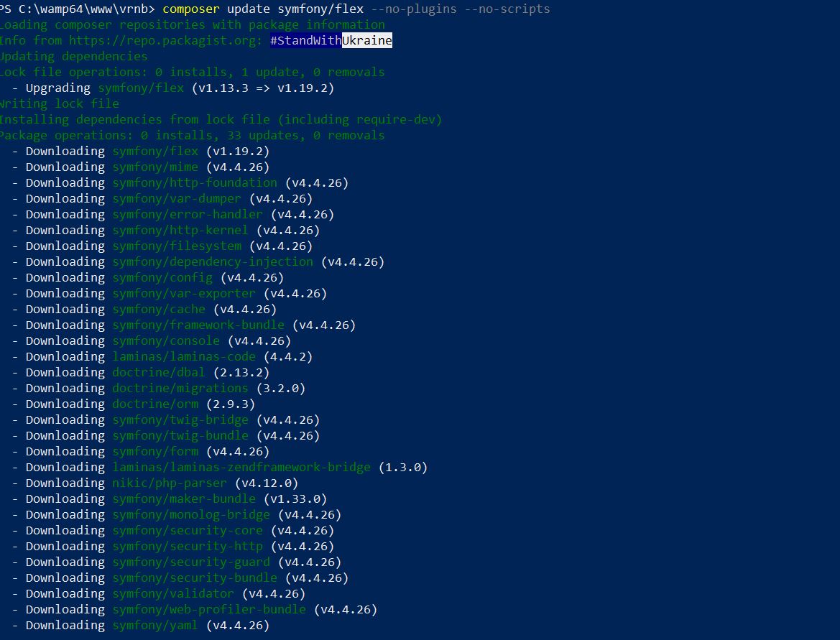The height and width of the screenshot is (640, 840).
Task: Click the packagist repo URL text
Action: (x=165, y=41)
